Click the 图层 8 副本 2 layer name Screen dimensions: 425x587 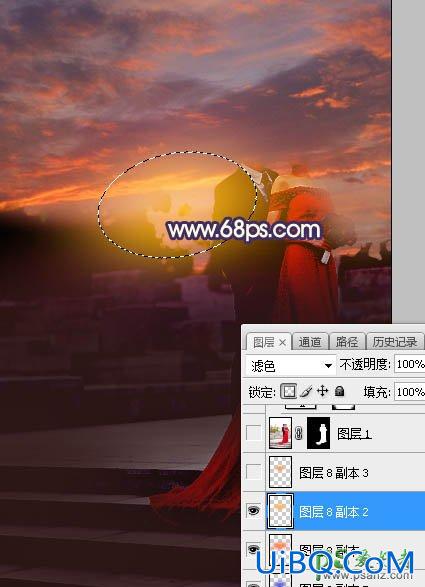pos(334,512)
